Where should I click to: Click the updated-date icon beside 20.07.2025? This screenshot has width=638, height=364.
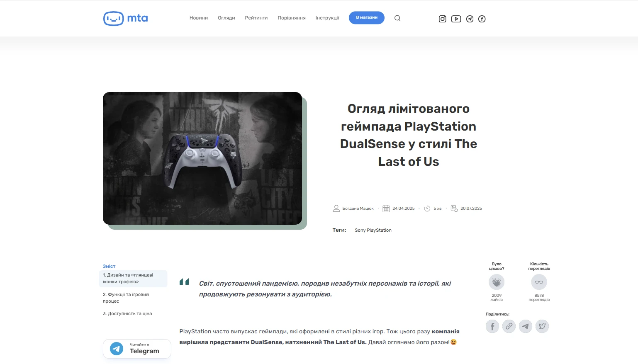(454, 209)
